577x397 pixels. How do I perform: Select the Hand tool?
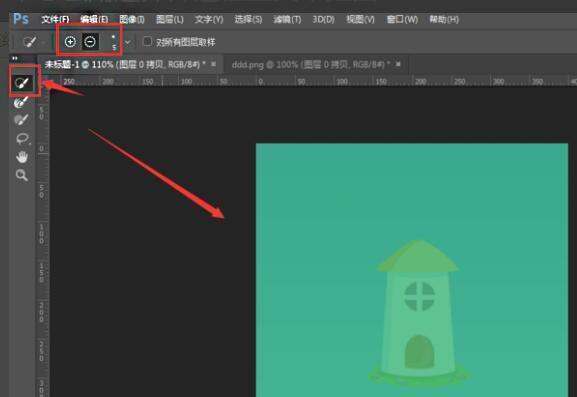coord(22,157)
